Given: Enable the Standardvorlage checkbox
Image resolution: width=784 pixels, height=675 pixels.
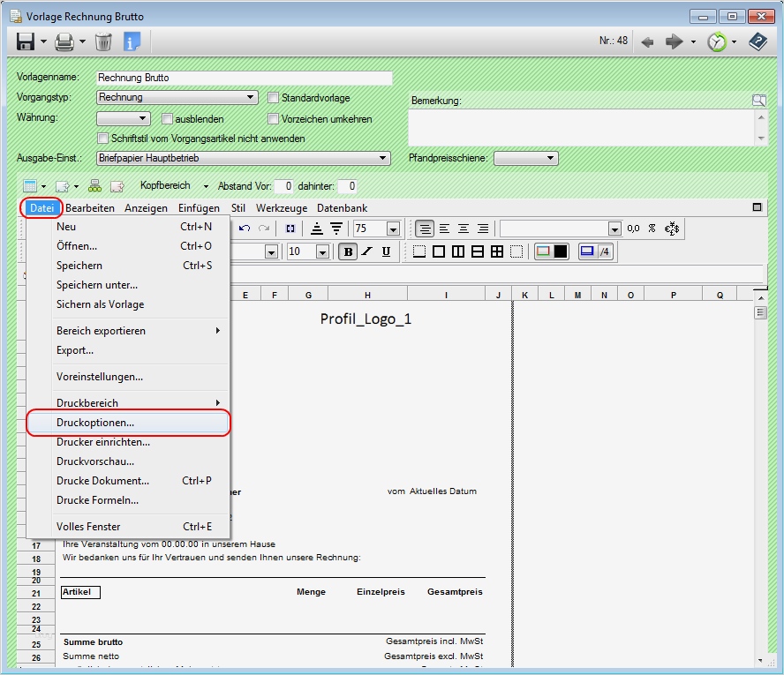Looking at the screenshot, I should coord(274,98).
